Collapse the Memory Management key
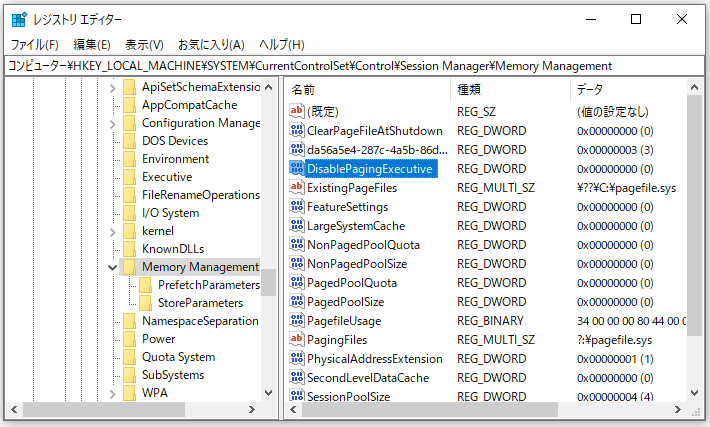Viewport: 710px width, 427px height. [113, 267]
